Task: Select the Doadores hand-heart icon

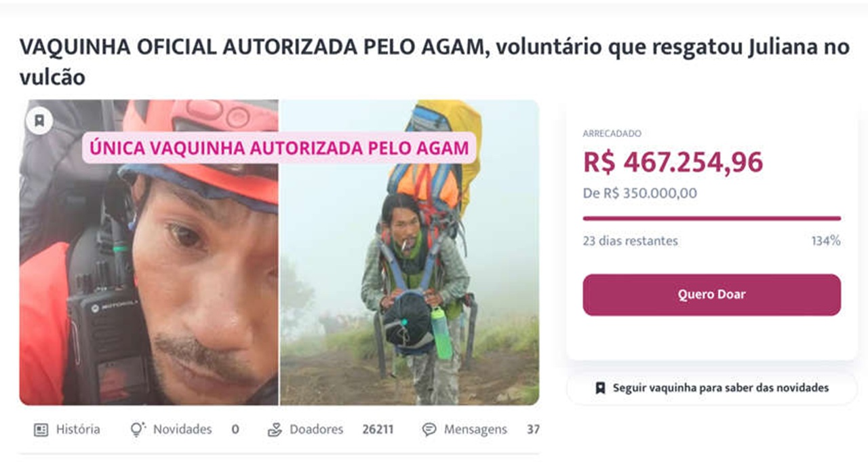Action: pyautogui.click(x=275, y=429)
